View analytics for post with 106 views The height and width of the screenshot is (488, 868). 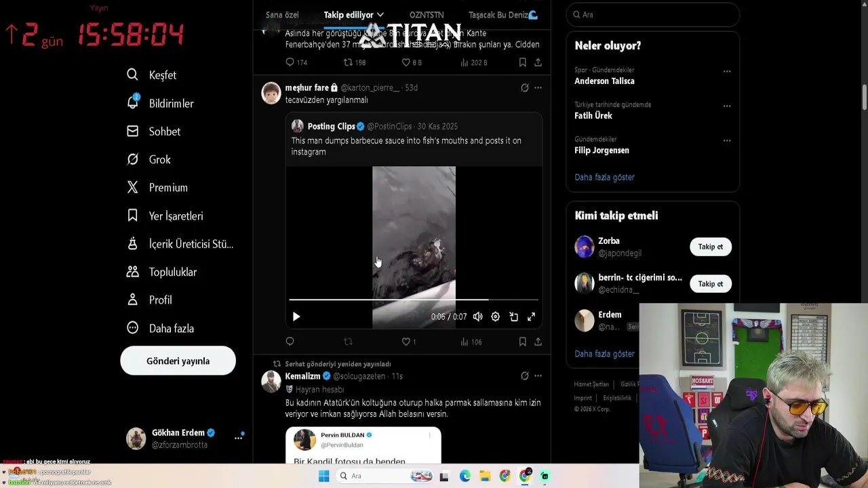pos(471,342)
